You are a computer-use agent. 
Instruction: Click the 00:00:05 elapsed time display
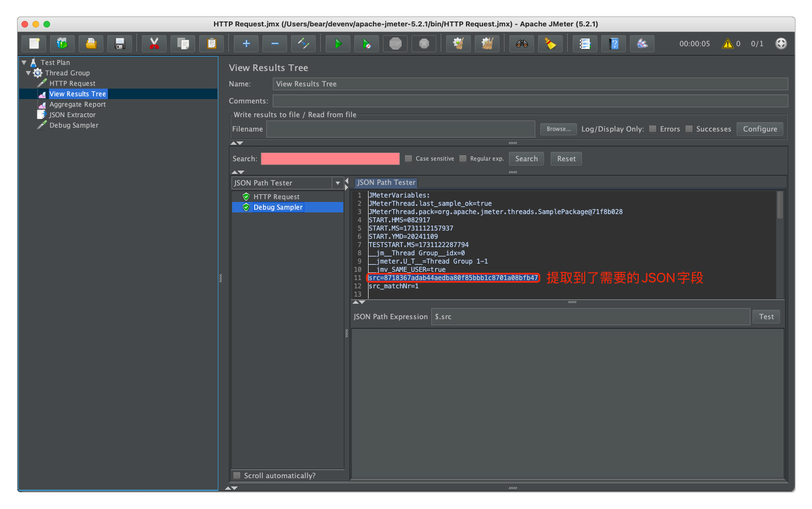(x=694, y=43)
